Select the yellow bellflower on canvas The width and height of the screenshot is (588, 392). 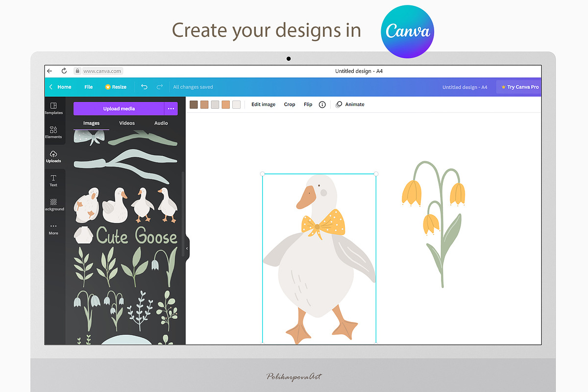click(x=433, y=224)
